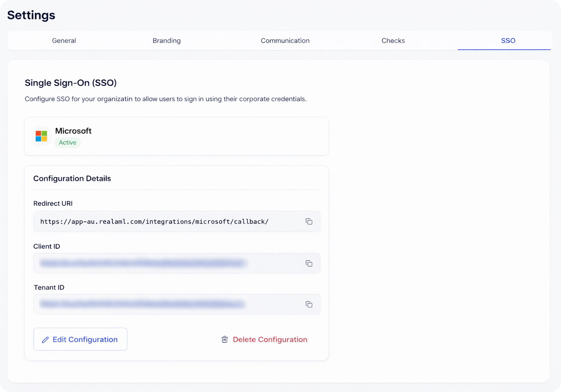Click the blurred Client ID value
The height and width of the screenshot is (392, 561).
pyautogui.click(x=142, y=263)
